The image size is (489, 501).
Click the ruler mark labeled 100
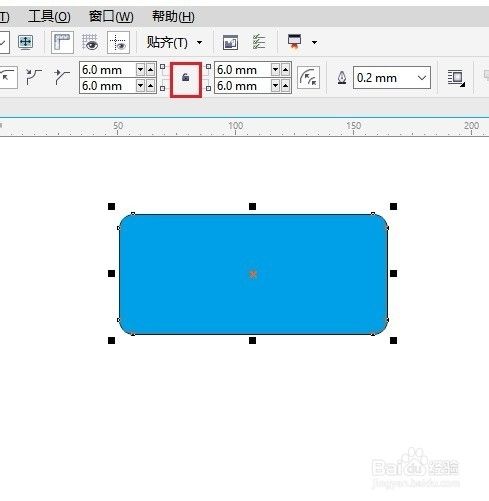(x=236, y=126)
